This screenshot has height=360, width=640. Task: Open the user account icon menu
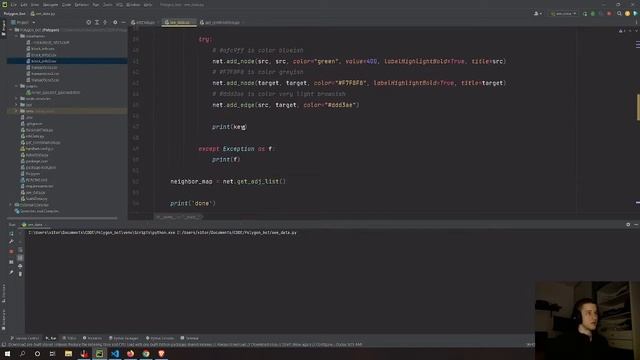[x=537, y=13]
